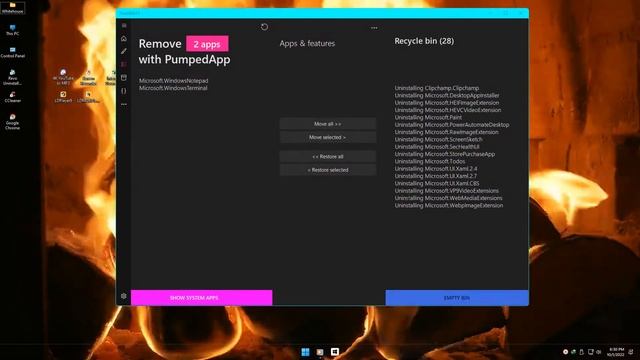Open the curly braces scripts icon

124,91
